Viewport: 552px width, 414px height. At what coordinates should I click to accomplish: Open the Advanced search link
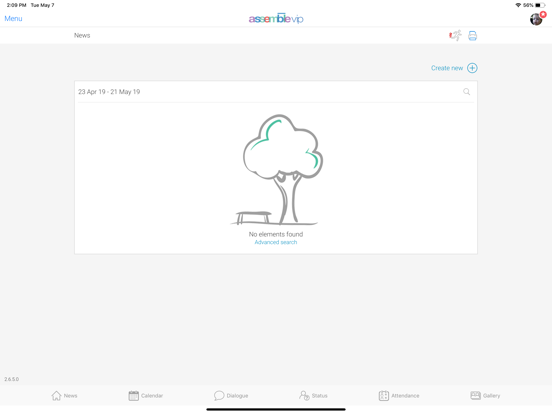(276, 242)
